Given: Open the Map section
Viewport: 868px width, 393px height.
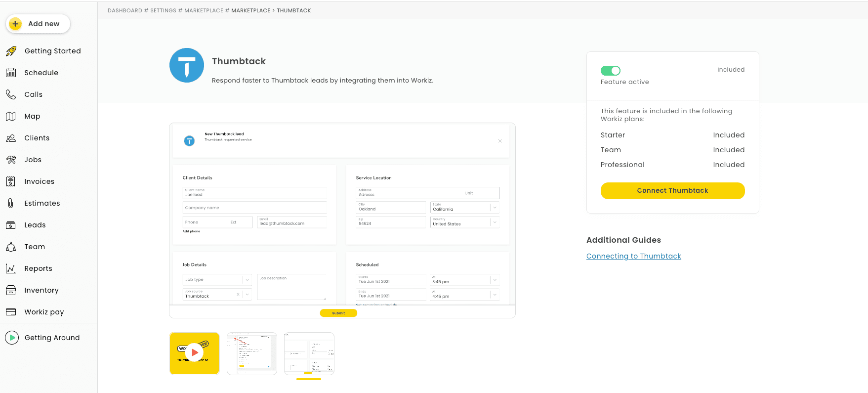Looking at the screenshot, I should [33, 116].
